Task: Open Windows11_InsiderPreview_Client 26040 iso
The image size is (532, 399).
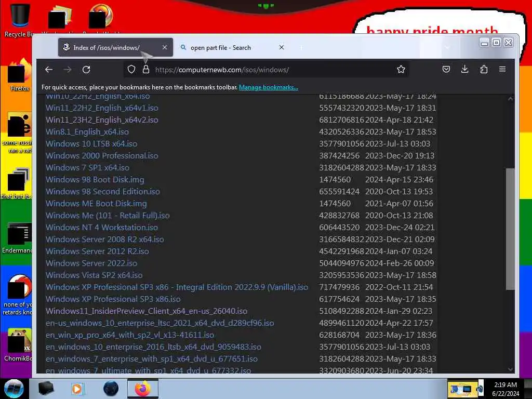Action: [x=147, y=311]
